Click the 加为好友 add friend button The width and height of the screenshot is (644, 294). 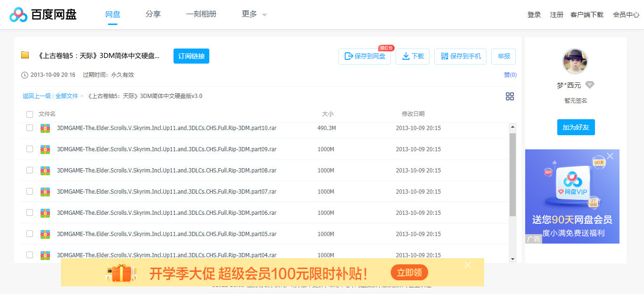point(576,127)
